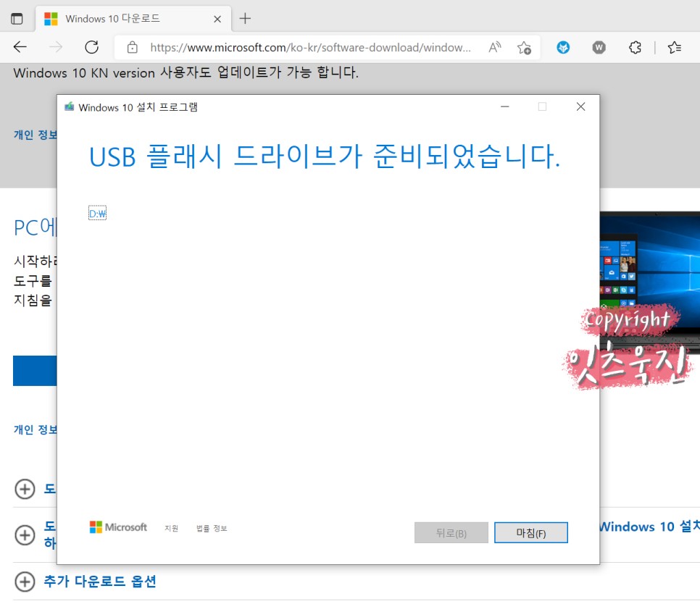The height and width of the screenshot is (612, 700).
Task: Open the tab actions menu icon
Action: tap(17, 19)
